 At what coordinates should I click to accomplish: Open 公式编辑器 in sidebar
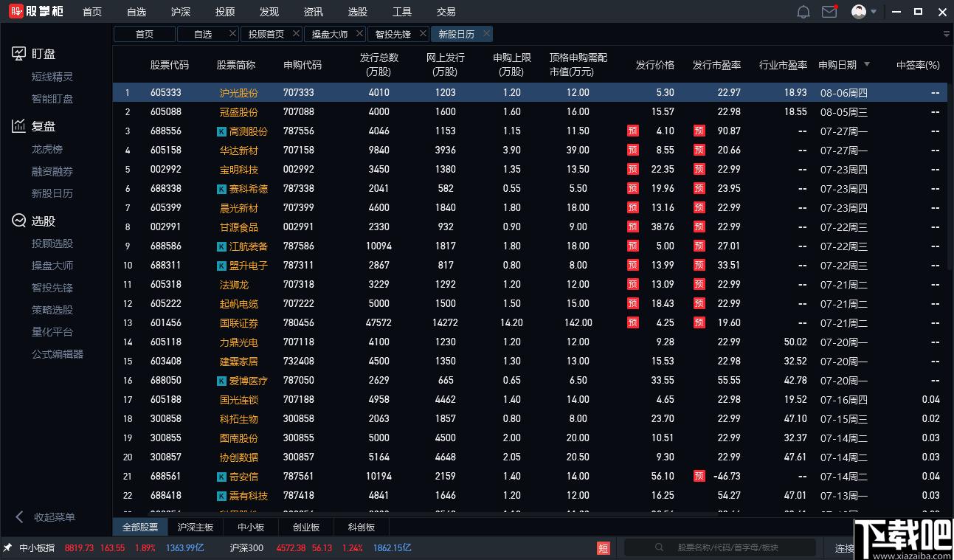point(58,354)
